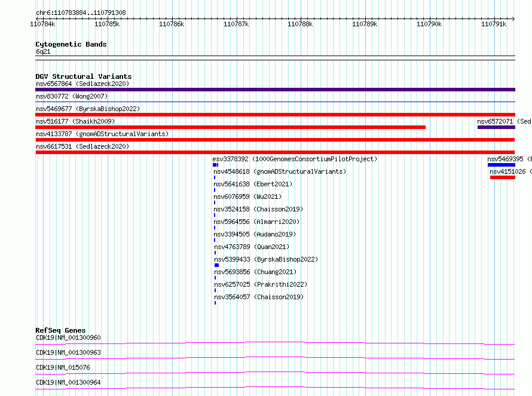Click the CDK19|NM_001300960 transcript label
Screen dimensions: 532x396
coord(68,337)
